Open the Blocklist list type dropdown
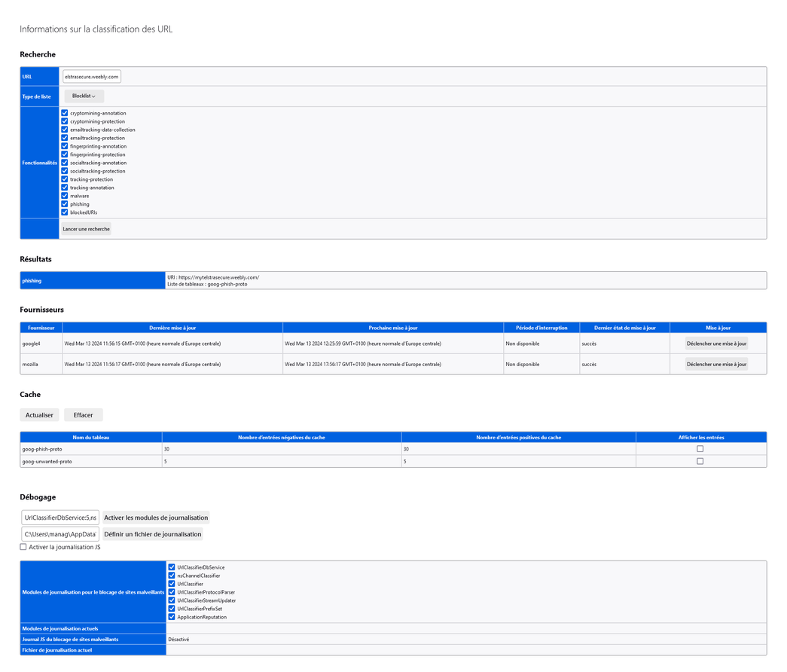 (x=84, y=96)
